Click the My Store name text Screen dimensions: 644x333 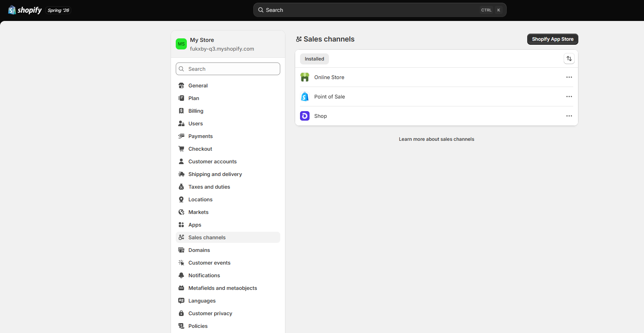click(202, 40)
